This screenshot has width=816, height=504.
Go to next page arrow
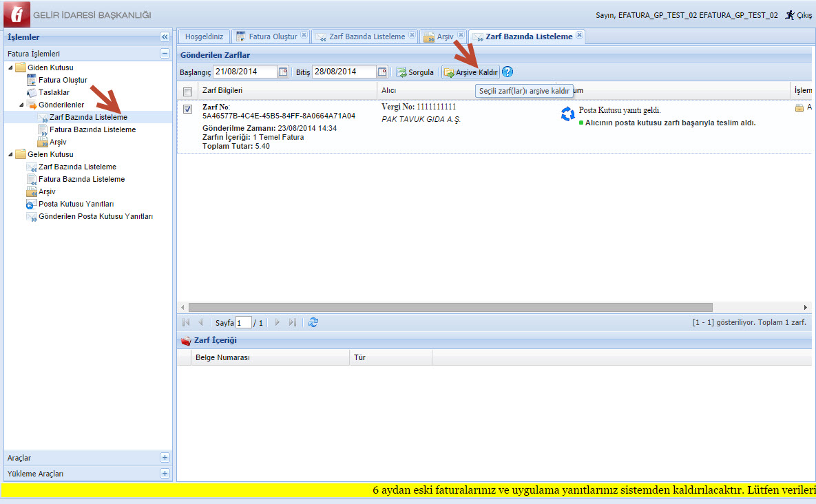pos(278,322)
